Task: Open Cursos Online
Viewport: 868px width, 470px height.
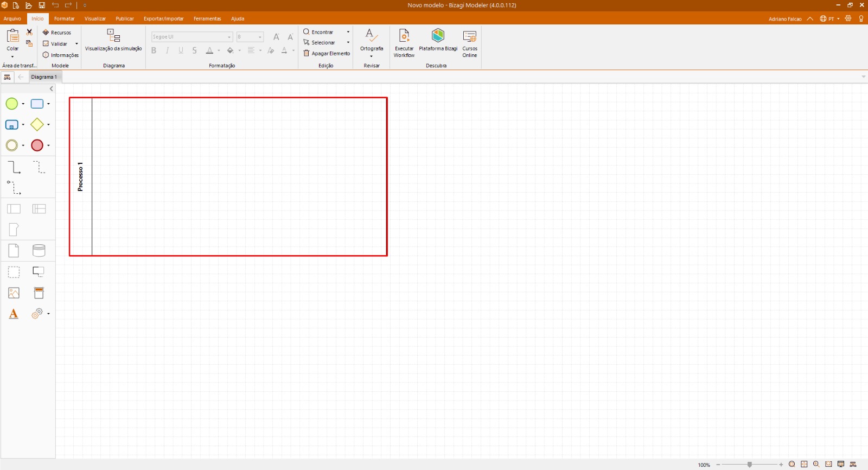Action: coord(470,43)
